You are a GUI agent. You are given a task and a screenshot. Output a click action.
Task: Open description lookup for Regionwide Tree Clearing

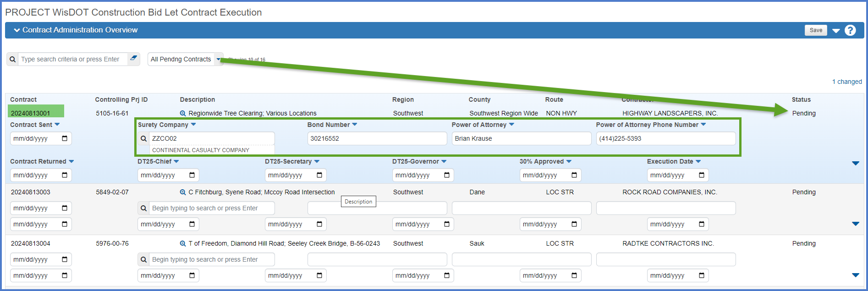(x=183, y=113)
